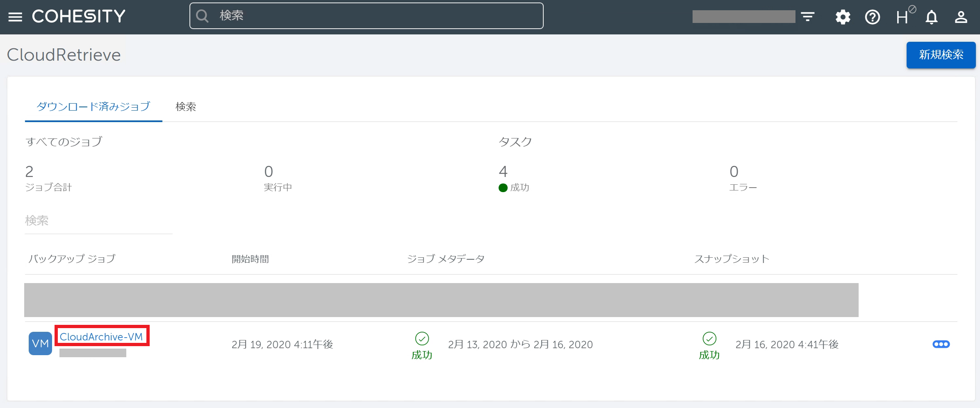Open the user account icon
This screenshot has width=980, height=408.
click(x=961, y=17)
